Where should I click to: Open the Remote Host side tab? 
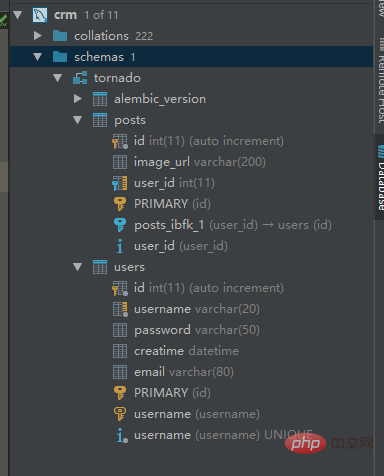(x=380, y=81)
